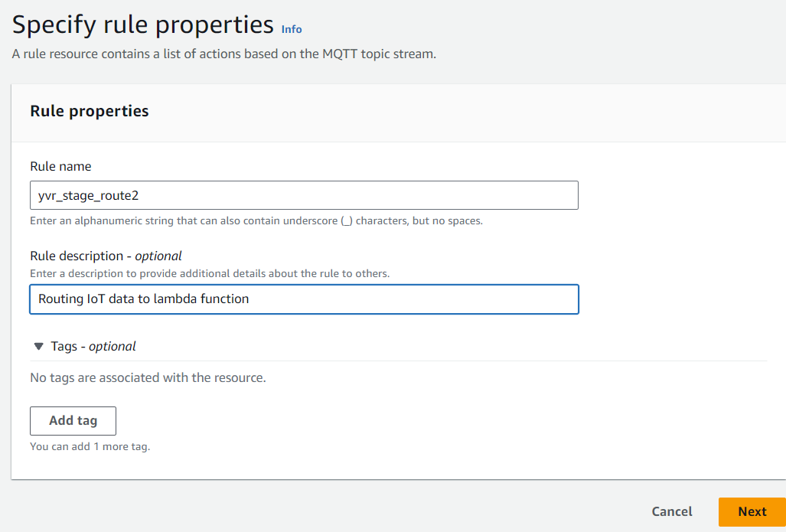This screenshot has width=786, height=532.
Task: Click the 'No tags are associated' message
Action: (x=148, y=377)
